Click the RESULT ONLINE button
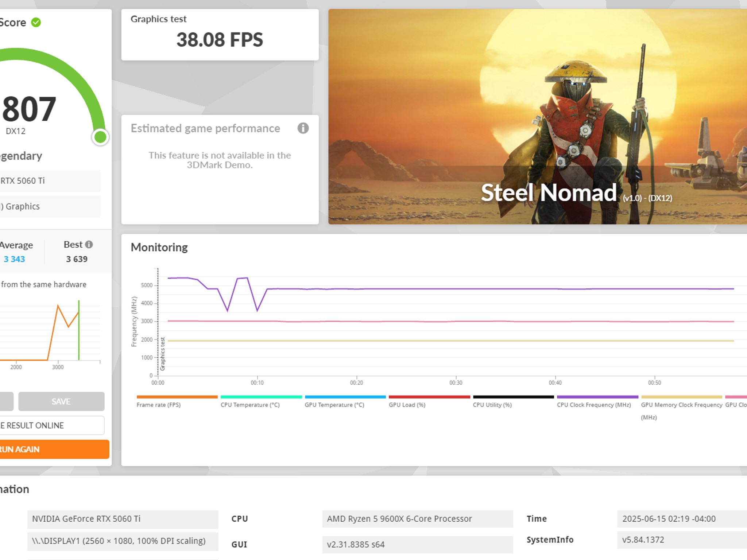747x560 pixels. click(x=52, y=425)
